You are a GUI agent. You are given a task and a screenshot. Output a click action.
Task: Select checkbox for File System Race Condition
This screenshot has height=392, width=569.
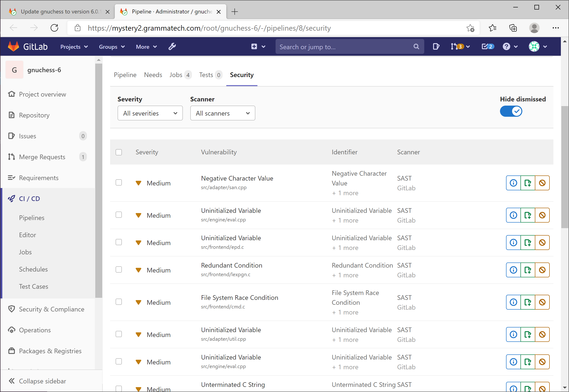tap(119, 302)
